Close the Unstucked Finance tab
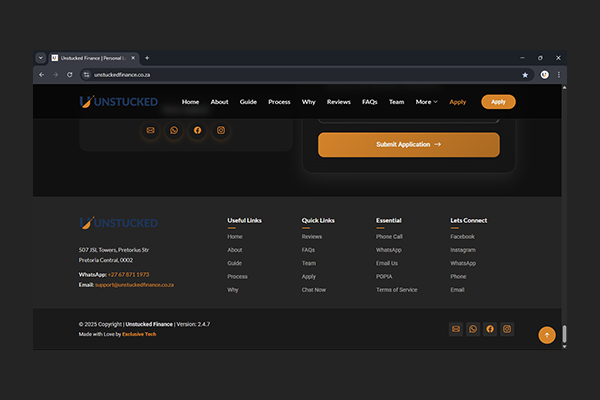The width and height of the screenshot is (600, 400). tap(133, 58)
